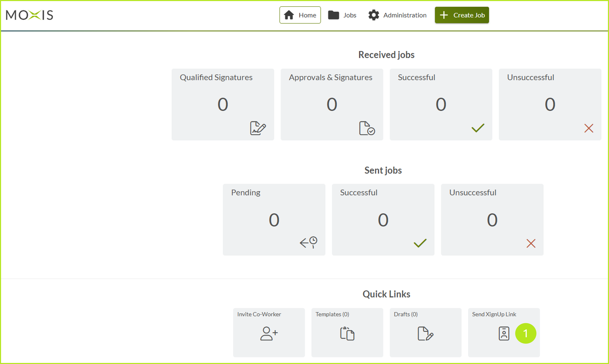
Task: Click the Templates clipboard icon
Action: pyautogui.click(x=347, y=333)
